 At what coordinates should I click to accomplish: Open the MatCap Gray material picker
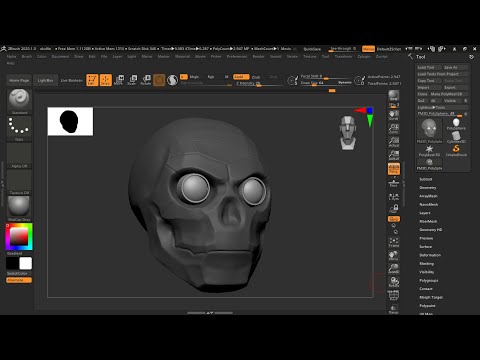coord(19,209)
